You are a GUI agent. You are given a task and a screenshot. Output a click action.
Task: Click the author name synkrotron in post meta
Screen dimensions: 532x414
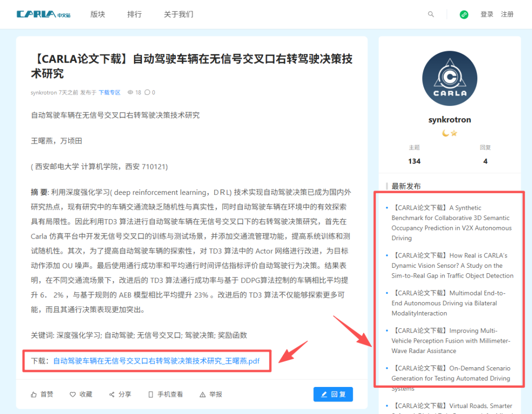[44, 93]
